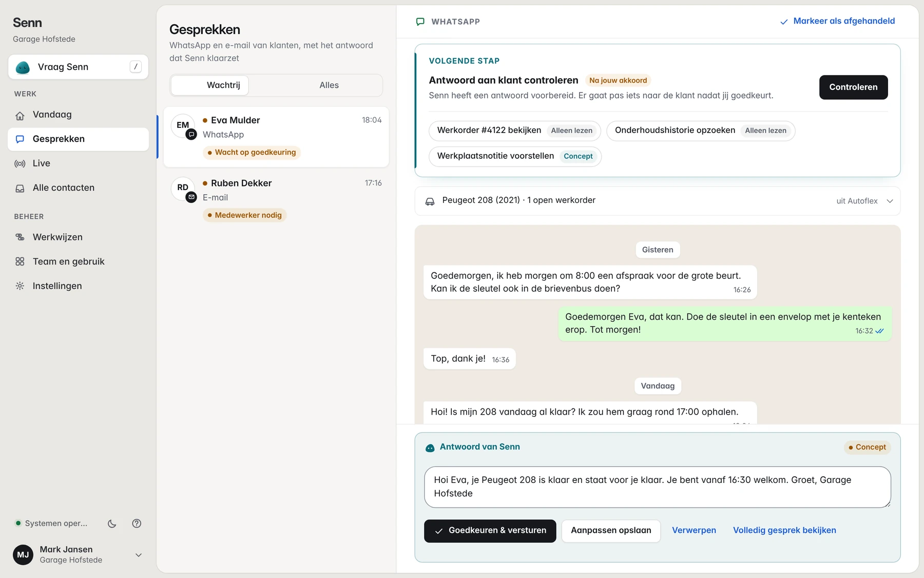
Task: Toggle dark mode with the moon icon
Action: (112, 524)
